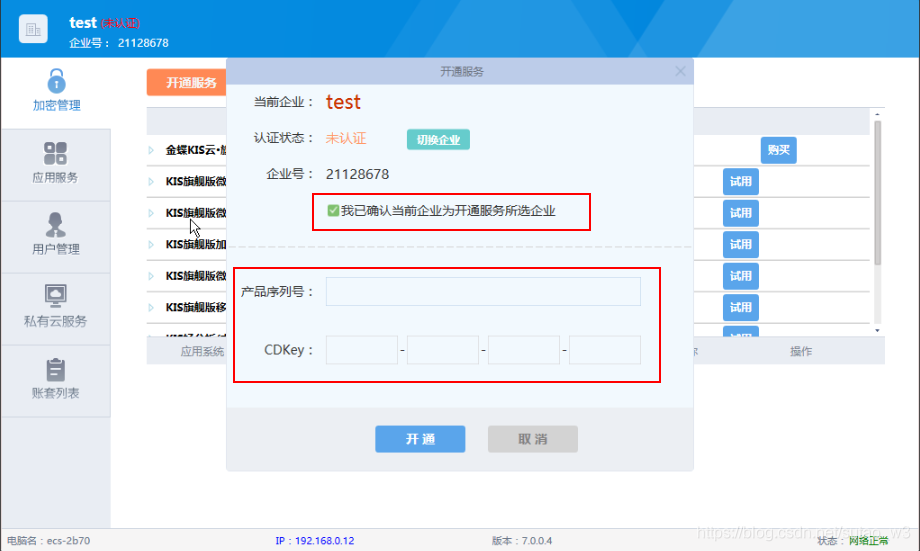The width and height of the screenshot is (920, 551).
Task: Open the 账套列表 clipboard icon section
Action: click(x=55, y=378)
